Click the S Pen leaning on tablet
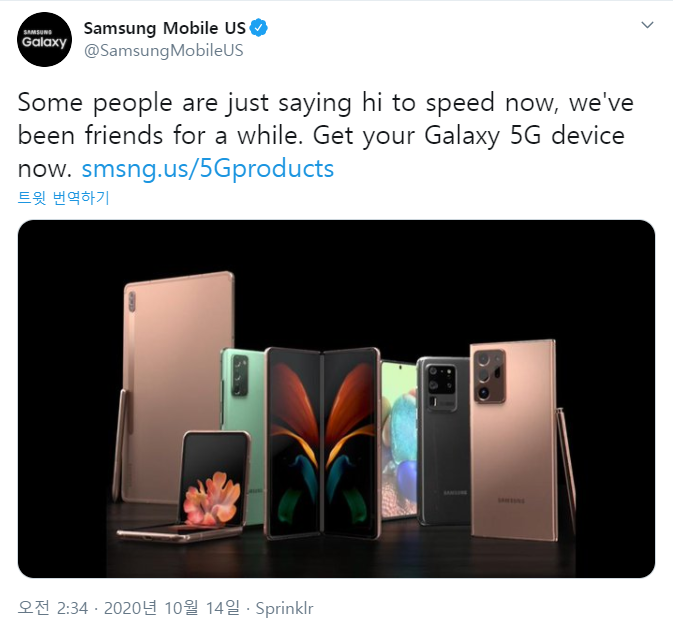The height and width of the screenshot is (633, 673). click(118, 444)
